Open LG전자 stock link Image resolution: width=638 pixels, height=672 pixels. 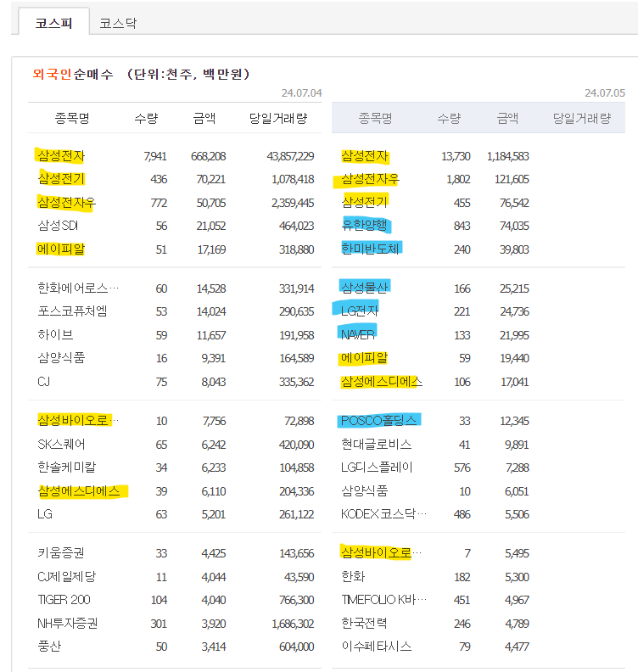(x=360, y=311)
